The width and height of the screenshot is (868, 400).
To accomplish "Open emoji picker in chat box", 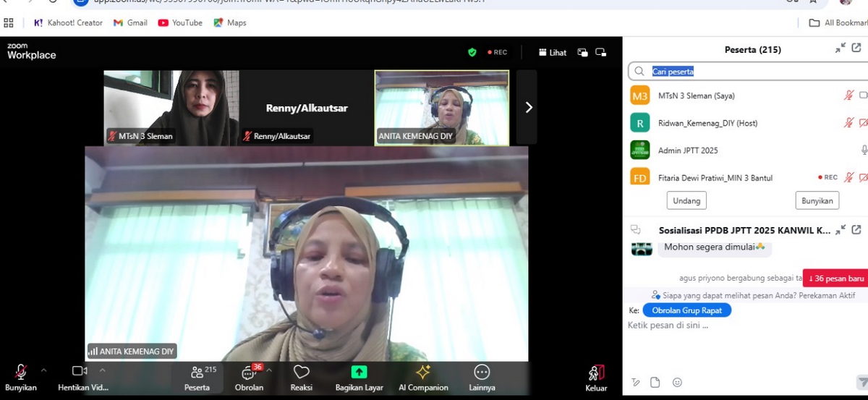I will pos(677,383).
